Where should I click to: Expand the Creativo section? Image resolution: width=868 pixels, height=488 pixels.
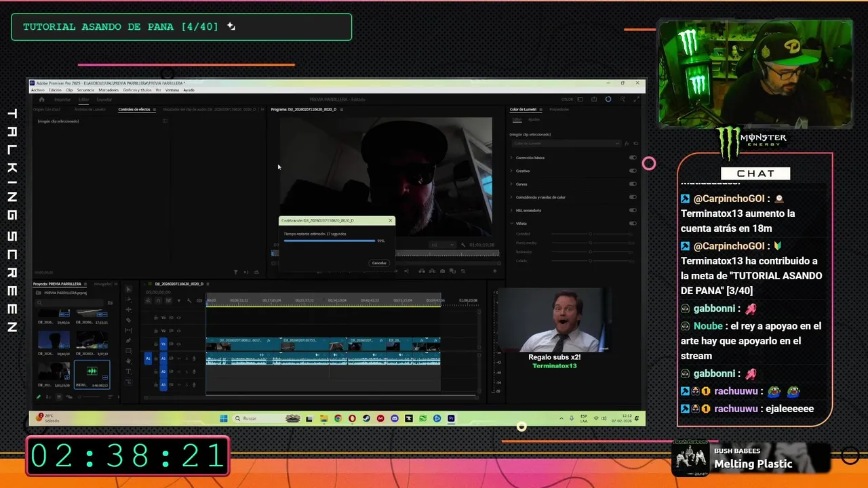pyautogui.click(x=511, y=171)
